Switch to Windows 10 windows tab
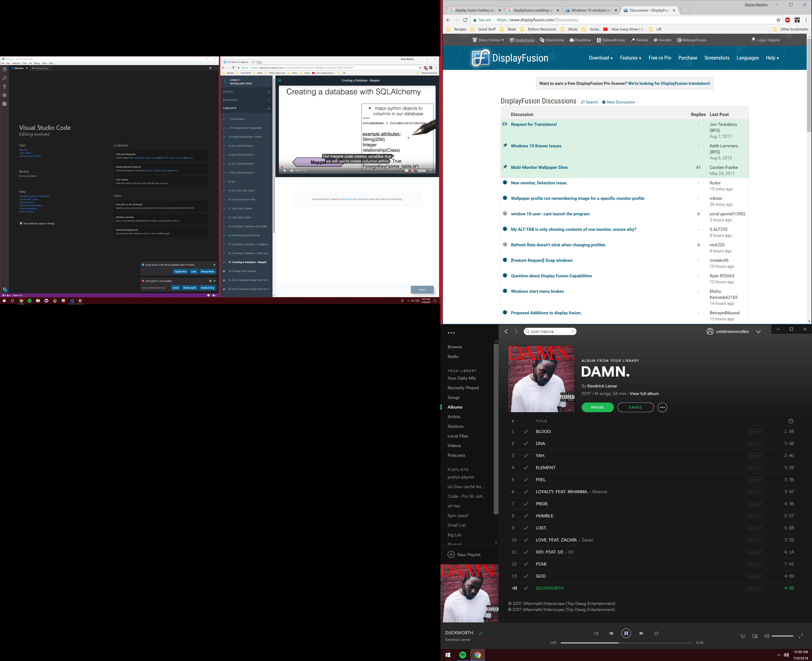Image resolution: width=812 pixels, height=661 pixels. click(591, 10)
